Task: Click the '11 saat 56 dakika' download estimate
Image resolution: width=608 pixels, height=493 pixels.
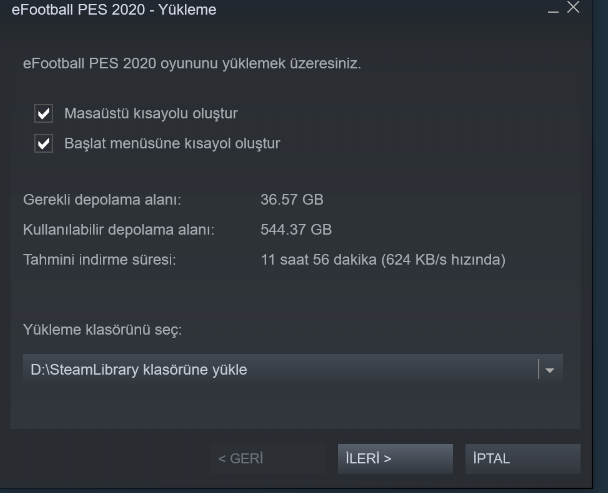Action: 318,259
